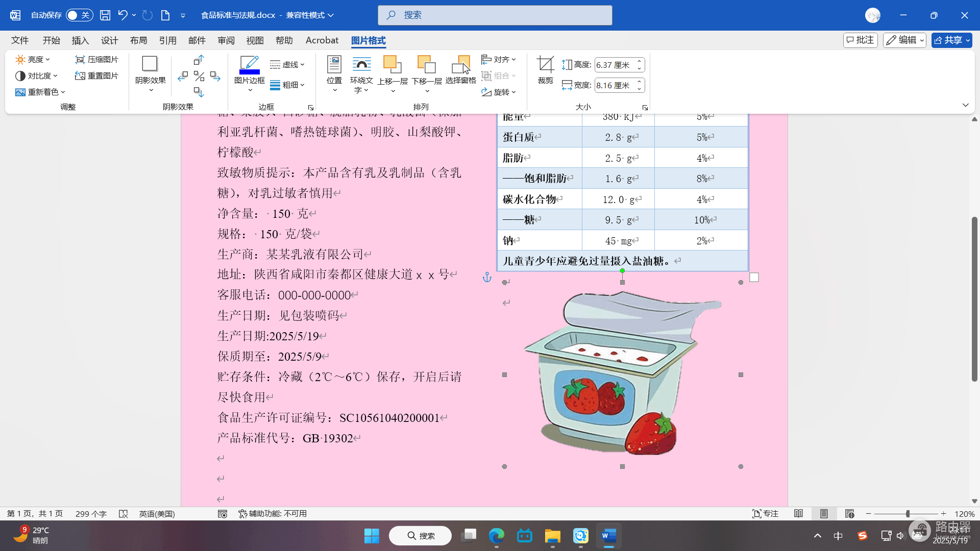Switch to the Layout tab
This screenshot has width=980, height=551.
point(138,40)
